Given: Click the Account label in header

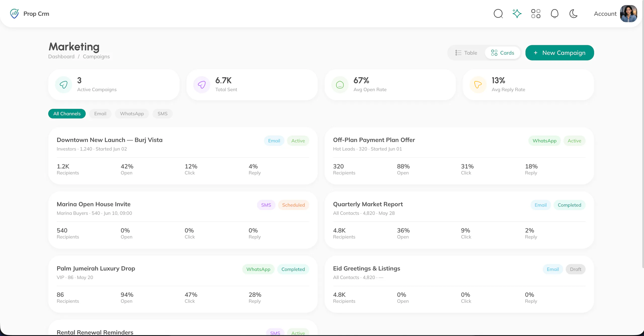Looking at the screenshot, I should [x=605, y=14].
